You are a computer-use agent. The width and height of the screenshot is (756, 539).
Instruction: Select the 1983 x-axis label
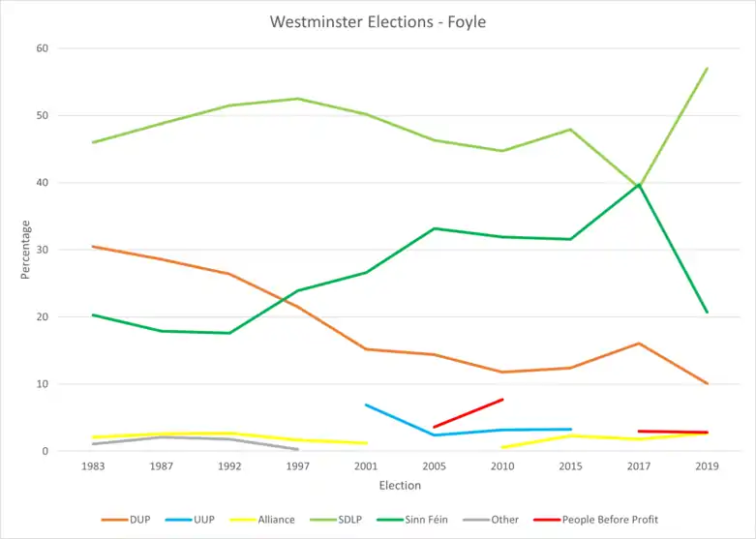click(92, 465)
